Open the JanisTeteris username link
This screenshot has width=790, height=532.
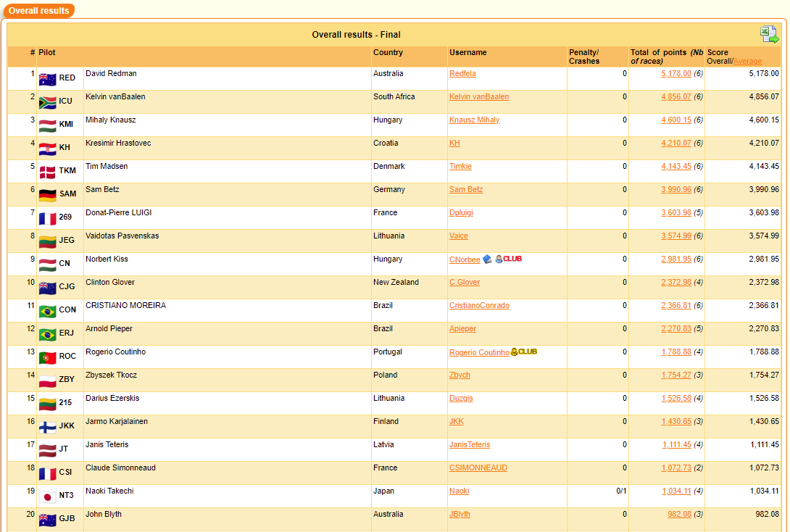(470, 444)
